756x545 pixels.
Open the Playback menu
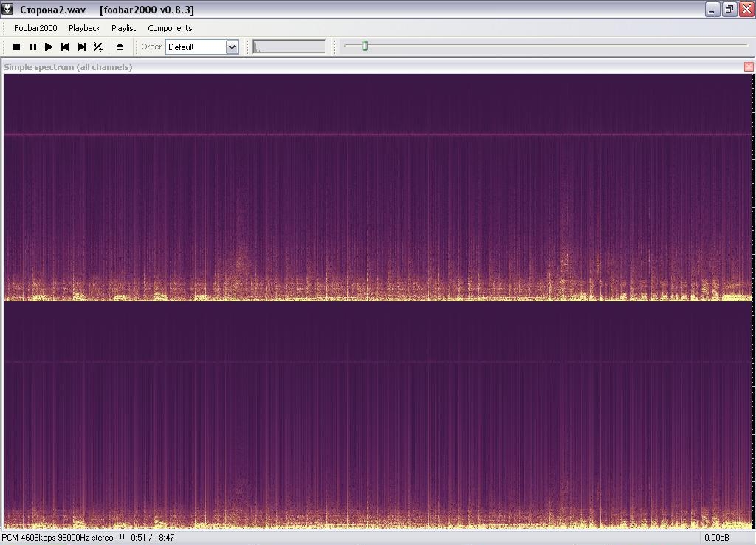[x=84, y=28]
